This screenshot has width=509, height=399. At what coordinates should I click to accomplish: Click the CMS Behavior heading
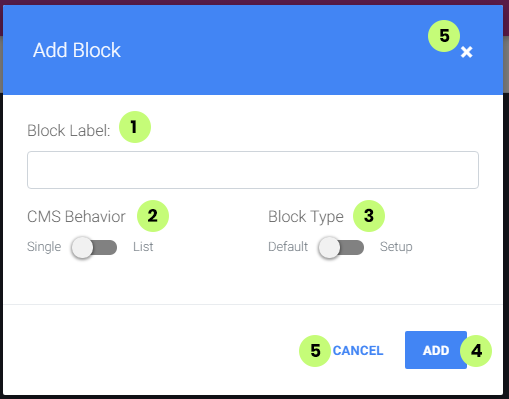point(76,217)
